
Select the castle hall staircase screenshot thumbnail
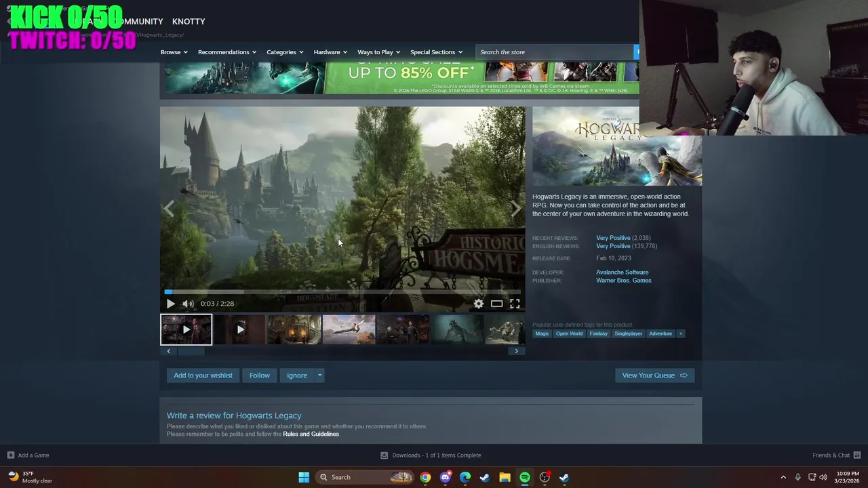294,329
